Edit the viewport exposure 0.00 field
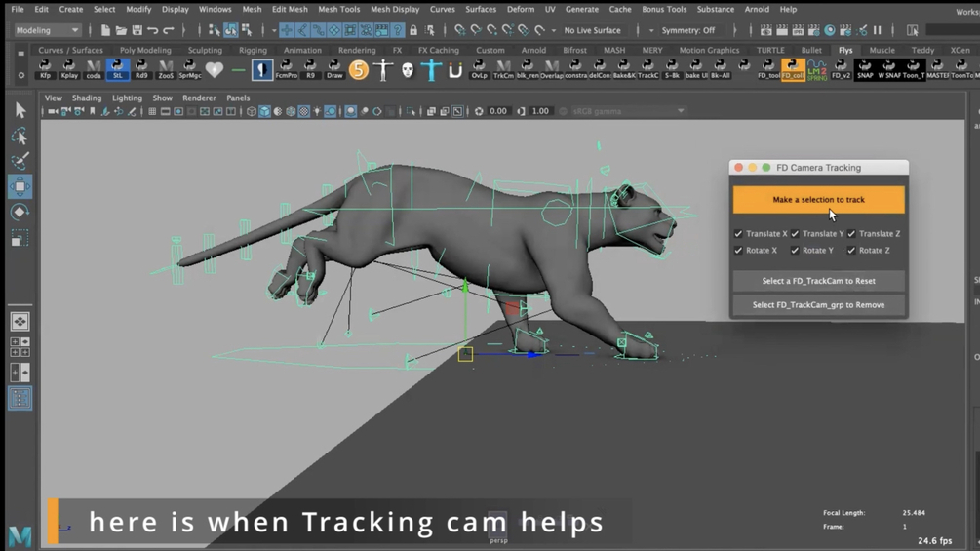The image size is (980, 551). 498,111
